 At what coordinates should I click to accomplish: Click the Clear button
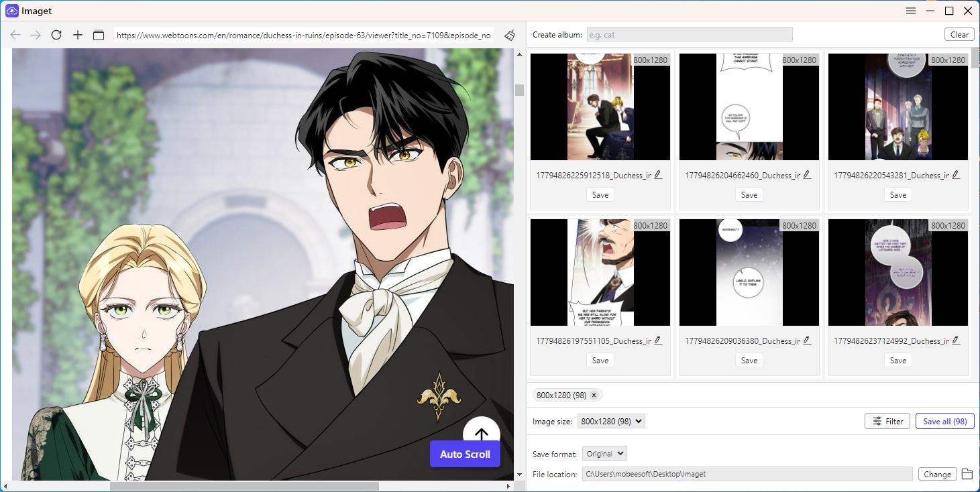[x=959, y=34]
